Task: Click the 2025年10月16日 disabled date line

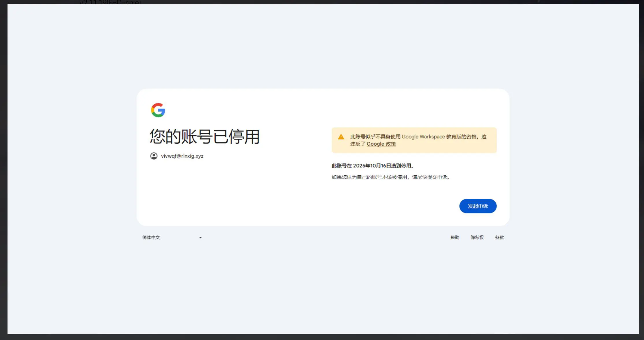Action: coord(373,166)
